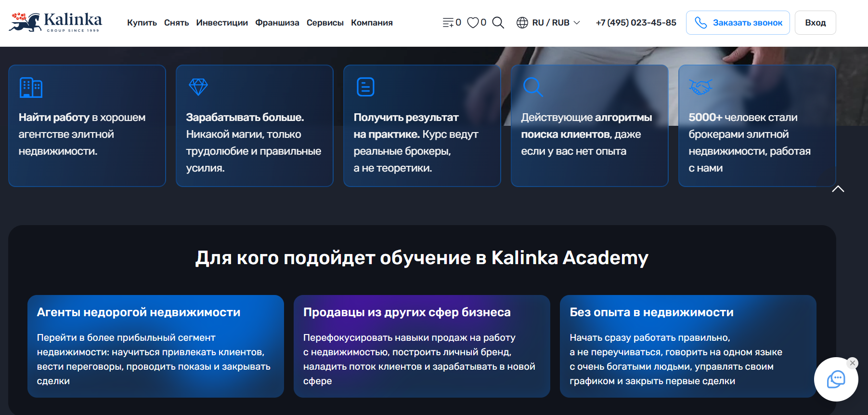The height and width of the screenshot is (415, 868).
Task: Open the Снять menu
Action: 176,23
